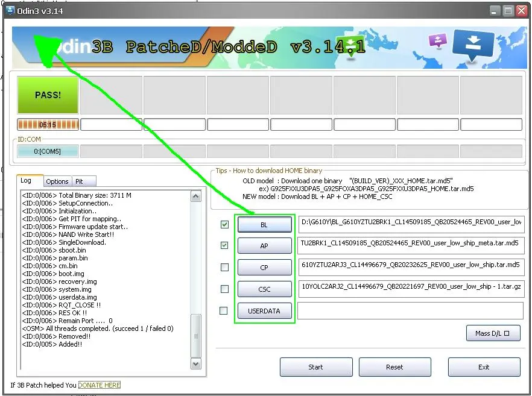Screen dimensions: 532x396
Task: Uncheck the BL checkbox
Action: [224, 224]
